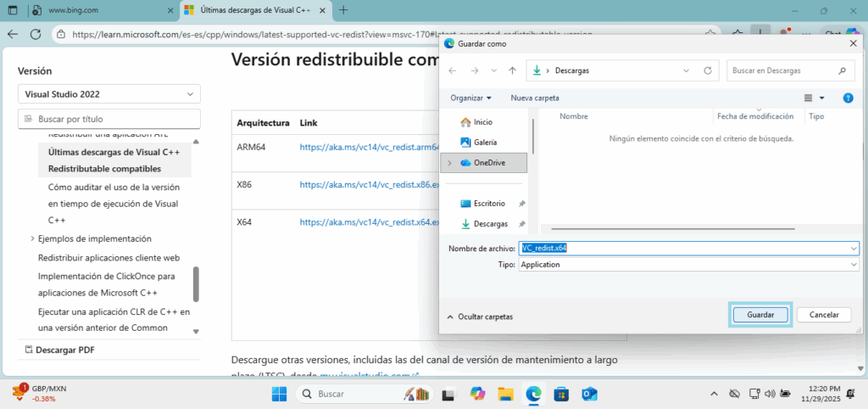Open the Tipo Application combo box
The height and width of the screenshot is (409, 868).
click(x=688, y=265)
